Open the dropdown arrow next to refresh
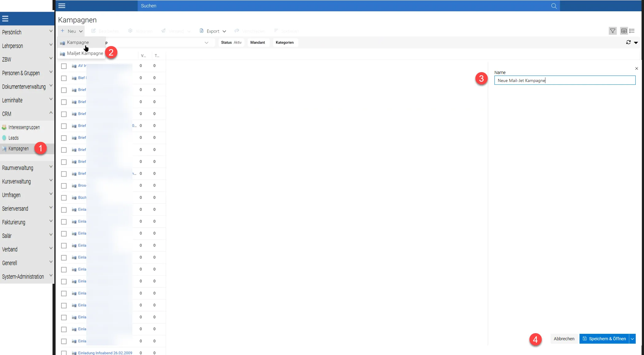This screenshot has width=644, height=355. click(x=636, y=43)
